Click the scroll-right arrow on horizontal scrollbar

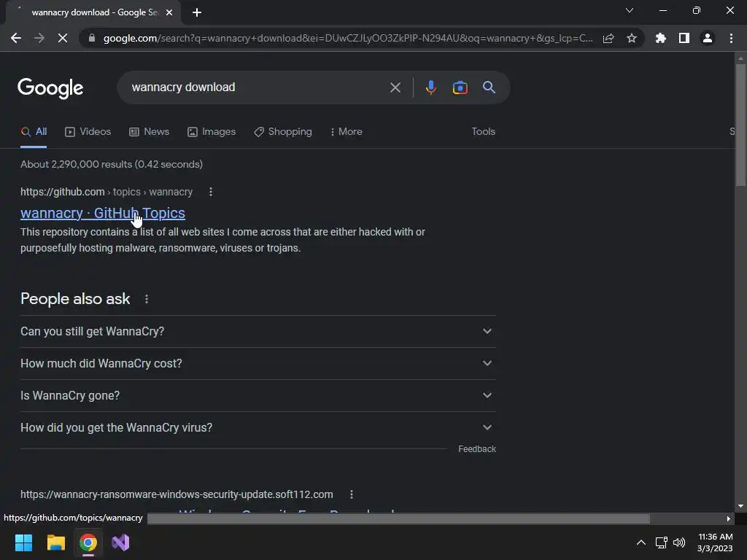(x=729, y=518)
